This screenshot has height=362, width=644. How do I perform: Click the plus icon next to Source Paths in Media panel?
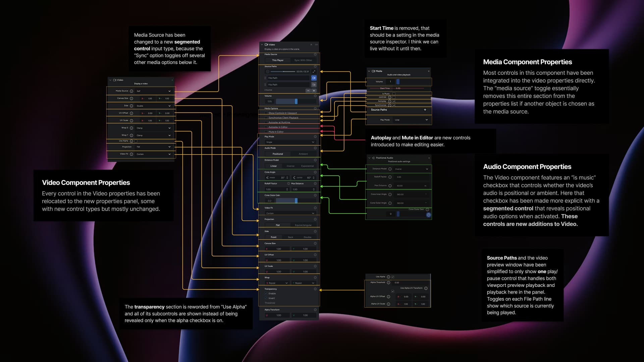425,110
